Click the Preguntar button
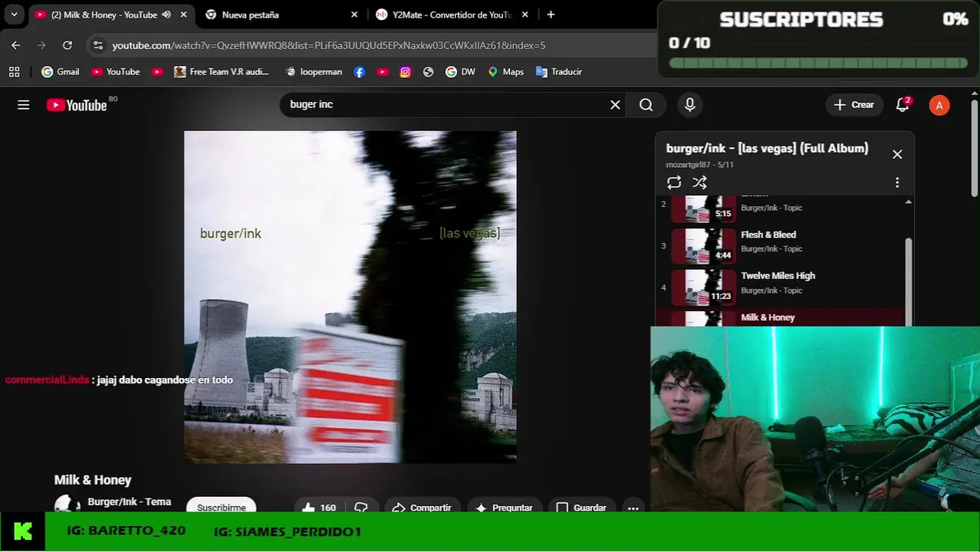Image resolution: width=980 pixels, height=552 pixels. (504, 508)
